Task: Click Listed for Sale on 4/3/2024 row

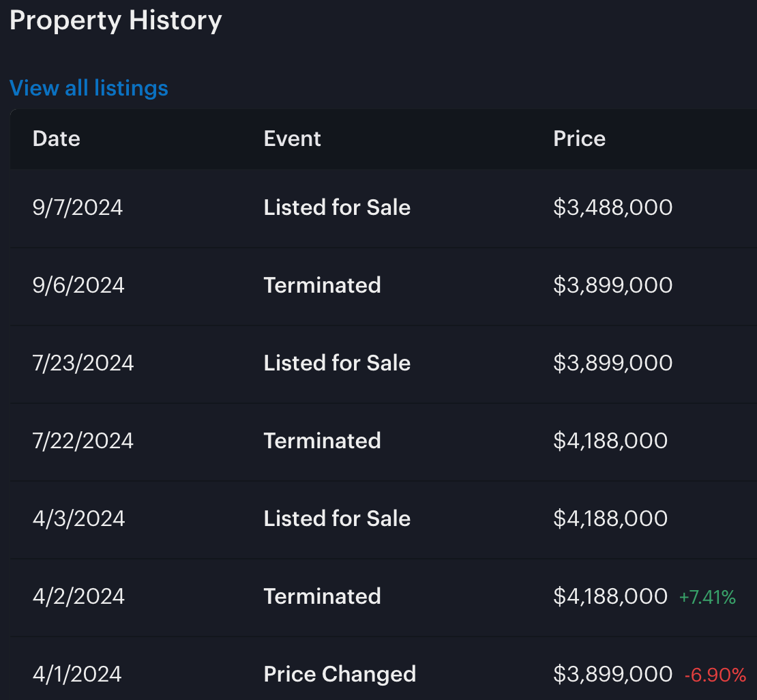Action: coord(337,519)
